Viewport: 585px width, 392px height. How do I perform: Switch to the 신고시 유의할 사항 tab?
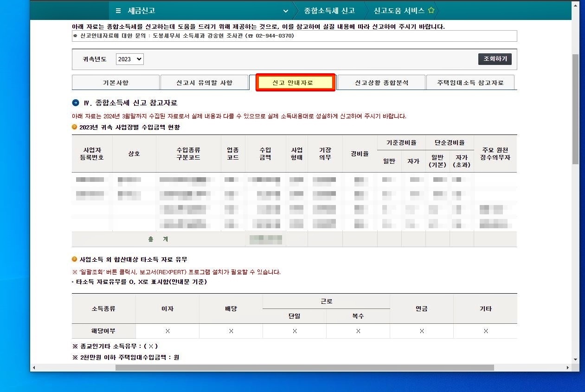point(204,83)
